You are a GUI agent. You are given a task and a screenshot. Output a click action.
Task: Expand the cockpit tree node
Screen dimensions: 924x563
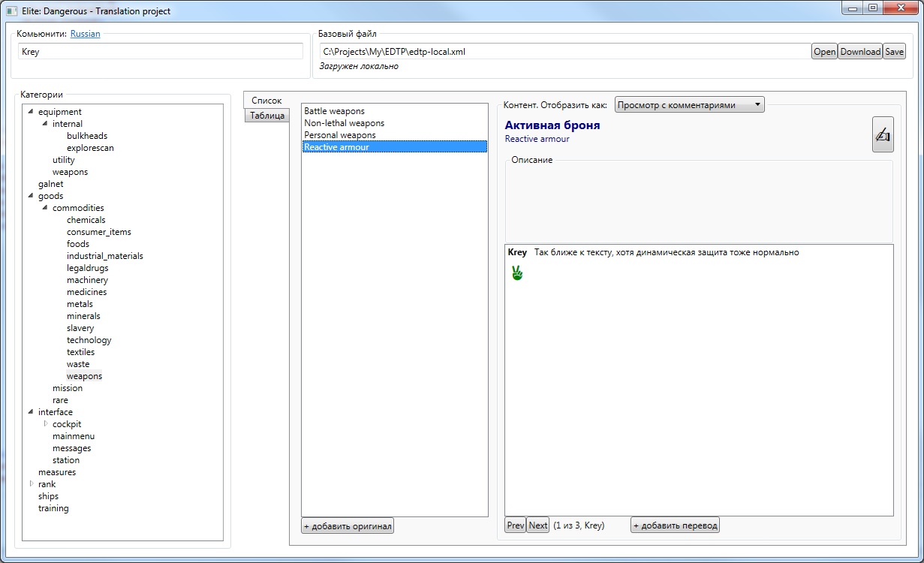point(45,424)
